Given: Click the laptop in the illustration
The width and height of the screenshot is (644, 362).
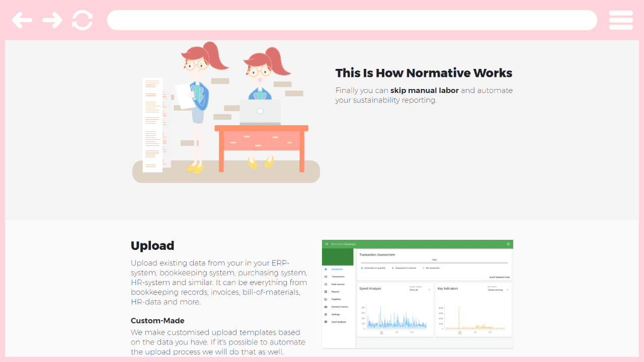Looking at the screenshot, I should [x=260, y=112].
